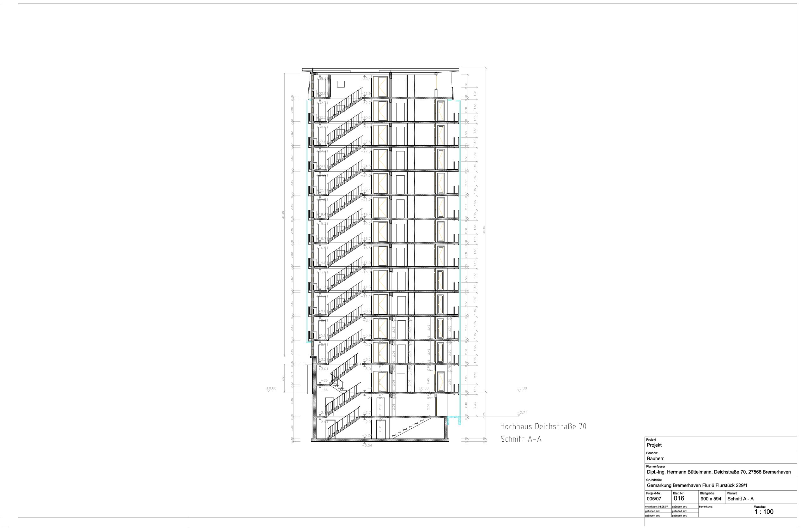Click the small square window on the top floor
This screenshot has width=806, height=532.
pyautogui.click(x=341, y=84)
